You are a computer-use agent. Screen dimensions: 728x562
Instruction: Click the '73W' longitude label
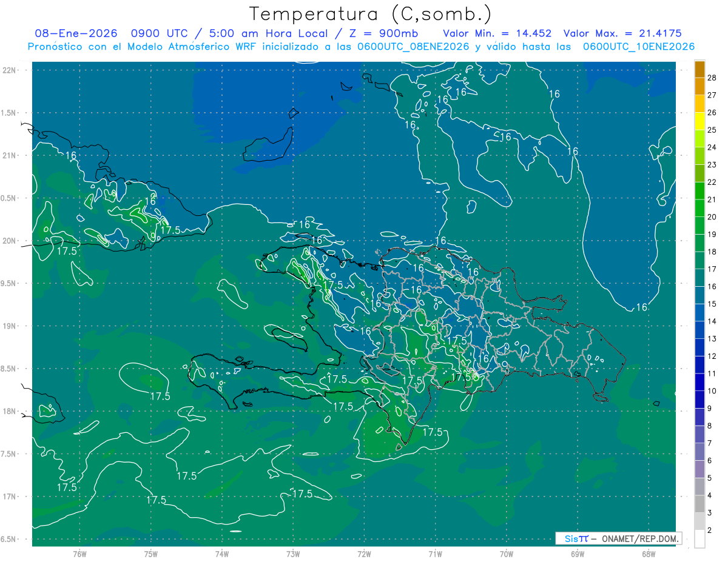tap(293, 554)
